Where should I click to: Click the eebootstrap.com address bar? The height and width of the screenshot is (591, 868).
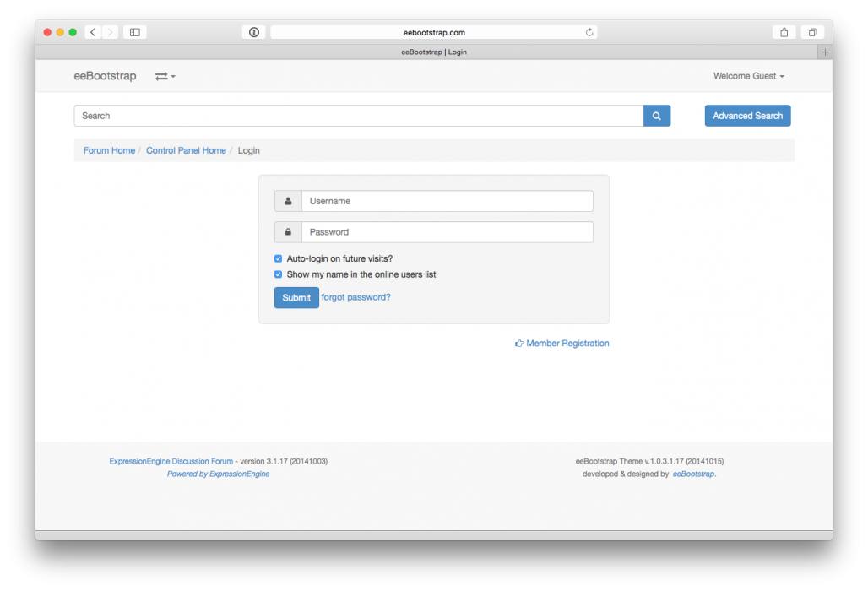pyautogui.click(x=434, y=32)
